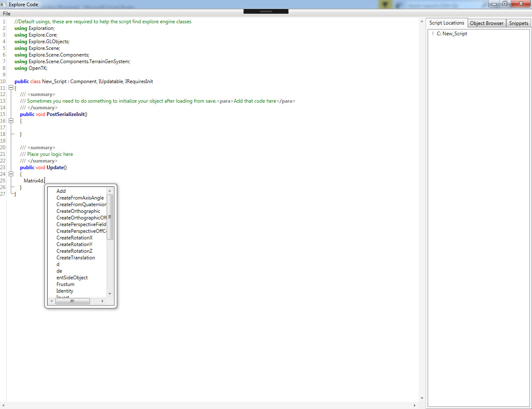The image size is (532, 409).
Task: Pick 'CreateFromAxisAngle' suggestion
Action: point(80,197)
